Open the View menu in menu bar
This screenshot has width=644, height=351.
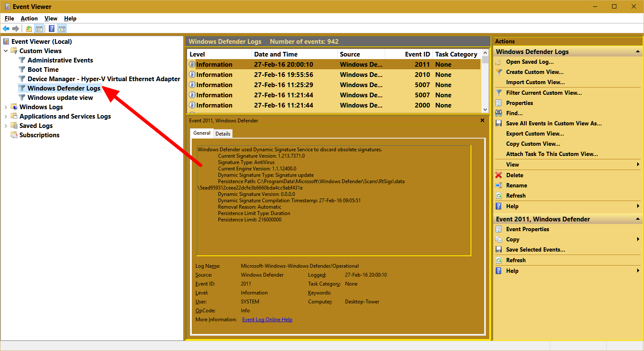click(51, 18)
